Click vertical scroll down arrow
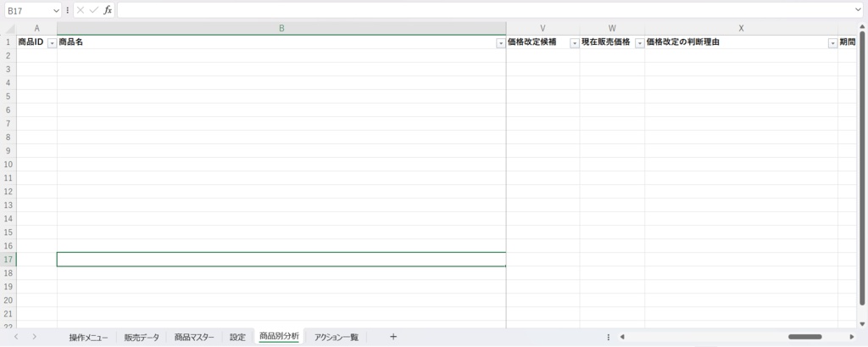The height and width of the screenshot is (347, 868). tap(862, 323)
